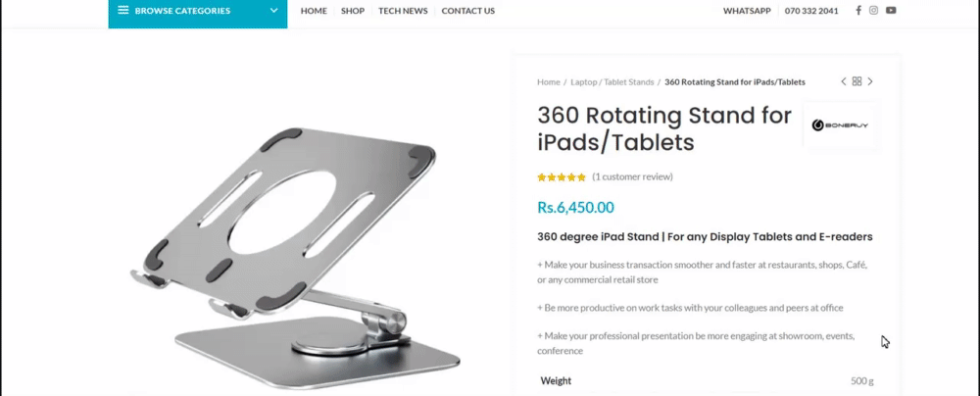Open the HOME menu item
Image resolution: width=980 pixels, height=396 pixels.
pos(314,11)
